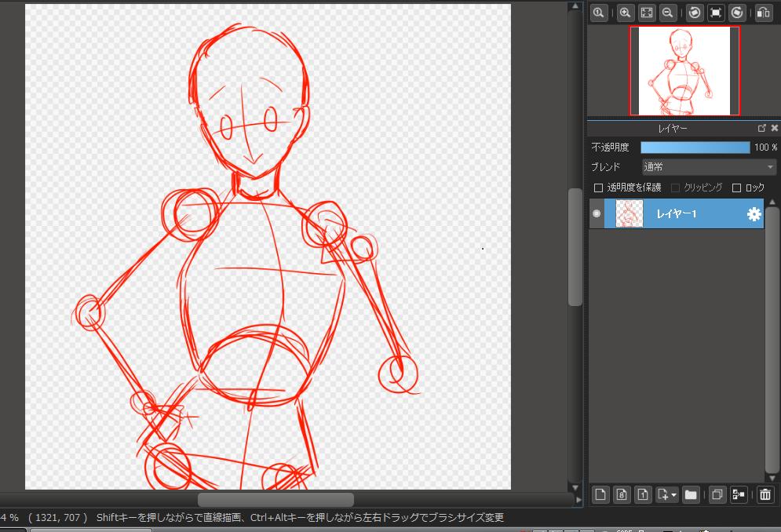Rotate canvas clockwise in navigator

coord(736,13)
